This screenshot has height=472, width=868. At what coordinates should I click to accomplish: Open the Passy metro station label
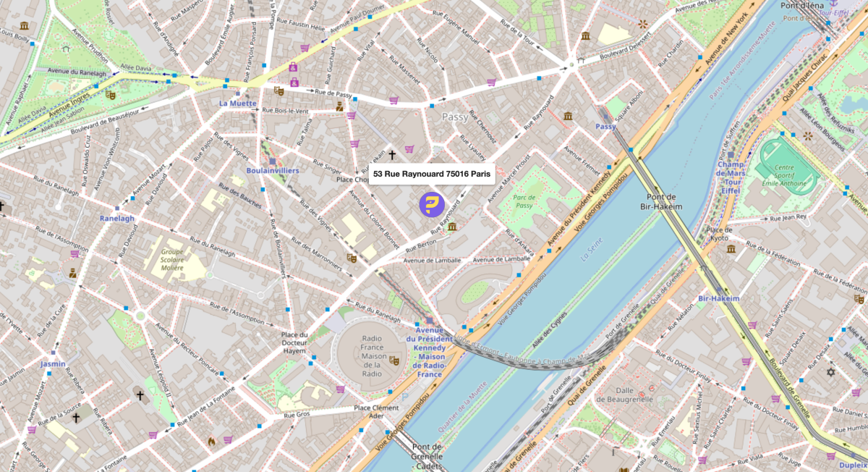(x=605, y=127)
